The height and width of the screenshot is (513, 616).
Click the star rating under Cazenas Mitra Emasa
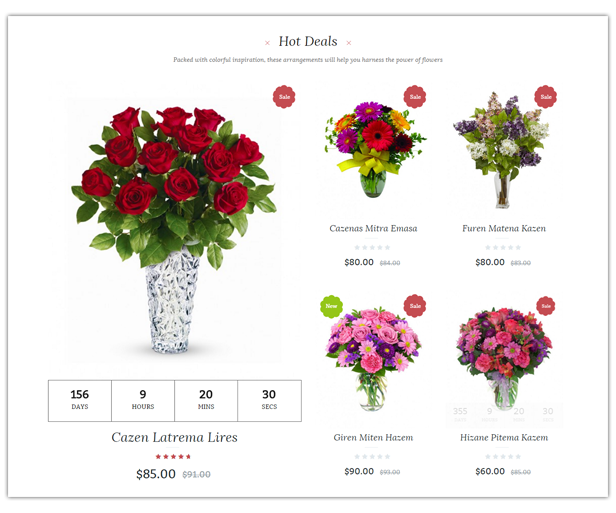tap(372, 247)
